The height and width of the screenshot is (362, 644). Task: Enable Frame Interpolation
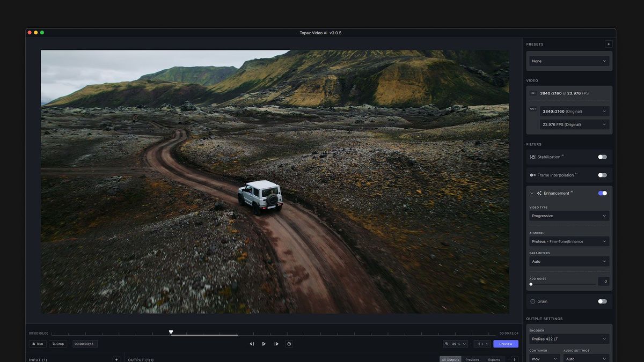(x=602, y=174)
